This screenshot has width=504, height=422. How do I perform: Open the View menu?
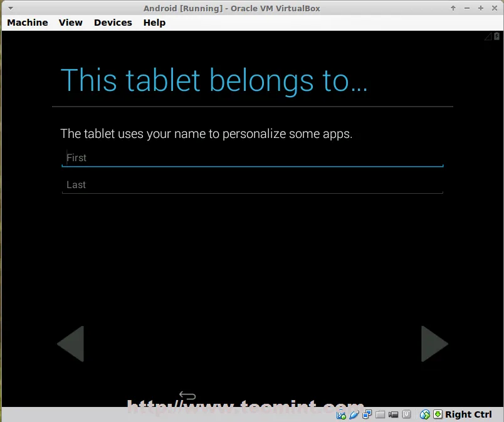[x=71, y=23]
